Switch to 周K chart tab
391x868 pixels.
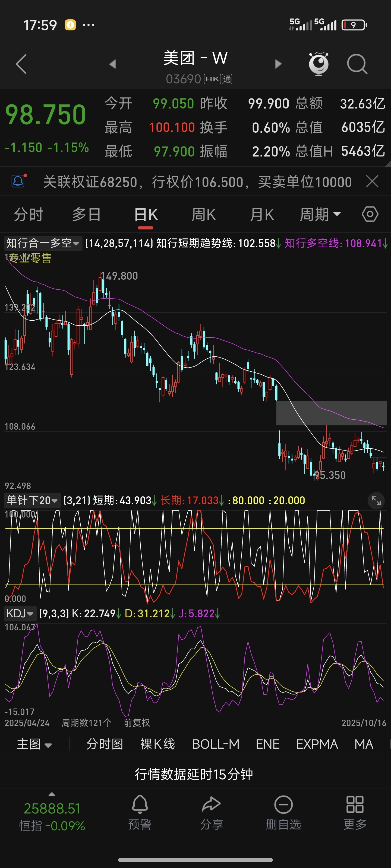[204, 214]
